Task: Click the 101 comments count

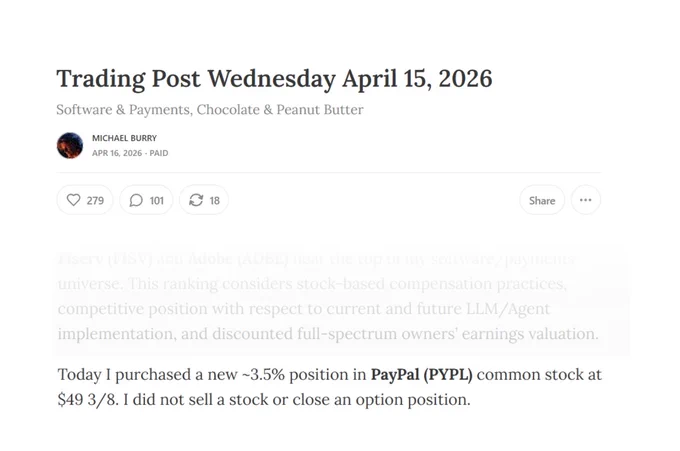Action: click(157, 200)
